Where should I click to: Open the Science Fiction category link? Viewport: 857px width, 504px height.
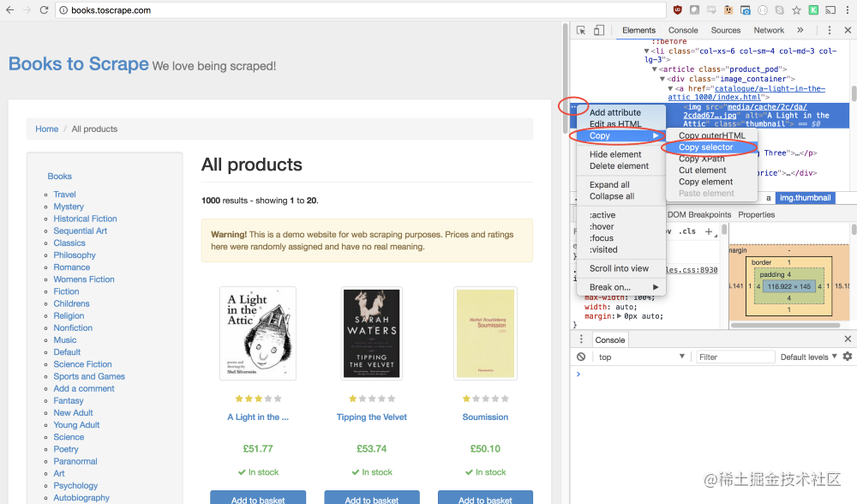[82, 364]
